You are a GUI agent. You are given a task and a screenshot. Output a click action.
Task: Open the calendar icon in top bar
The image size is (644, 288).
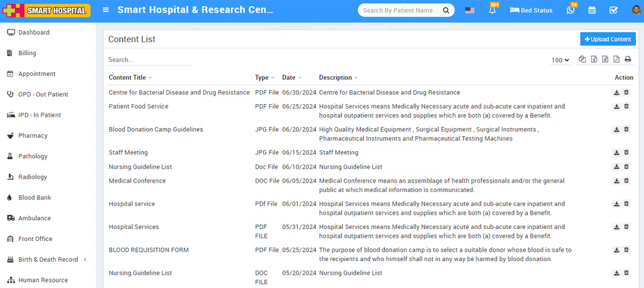click(x=592, y=11)
